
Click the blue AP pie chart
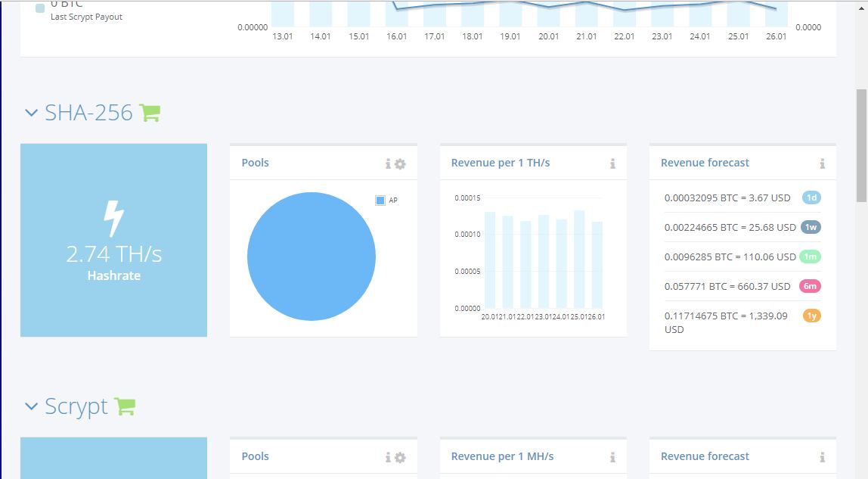click(311, 257)
